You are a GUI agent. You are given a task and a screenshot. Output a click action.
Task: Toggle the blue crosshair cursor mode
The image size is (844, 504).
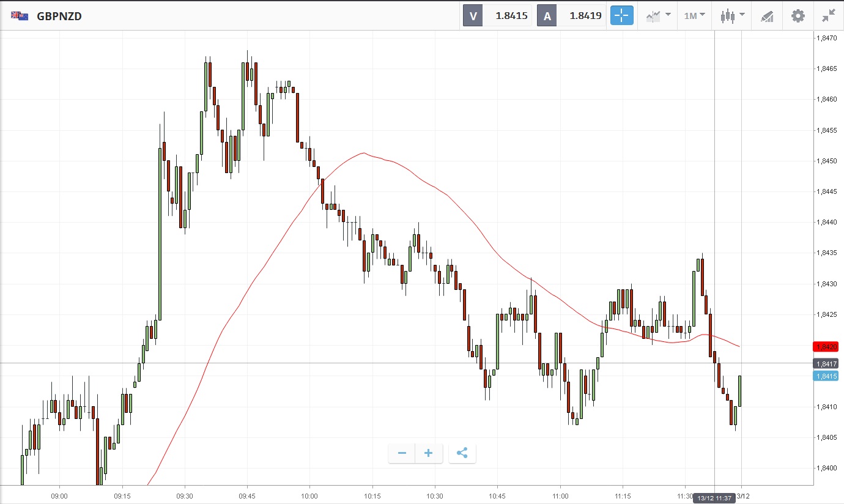click(621, 16)
